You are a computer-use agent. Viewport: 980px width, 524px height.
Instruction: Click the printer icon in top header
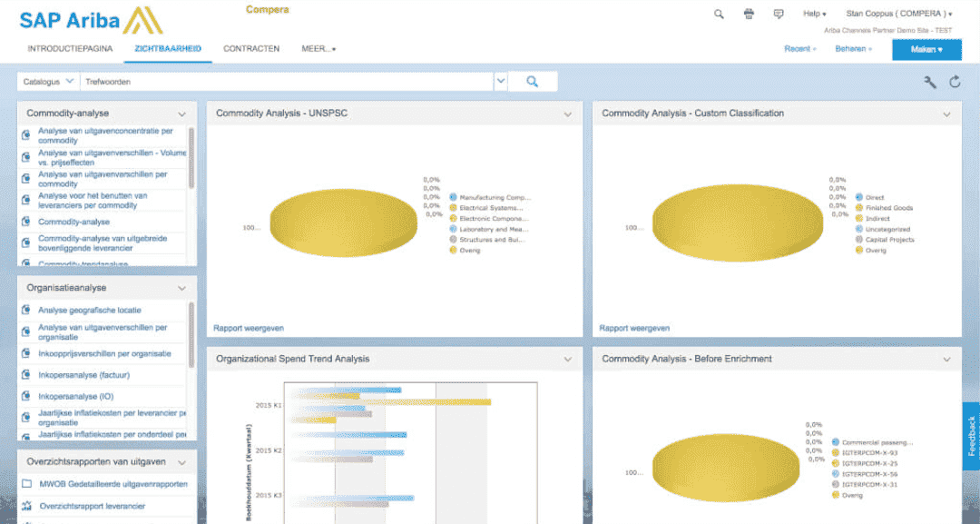pyautogui.click(x=749, y=14)
